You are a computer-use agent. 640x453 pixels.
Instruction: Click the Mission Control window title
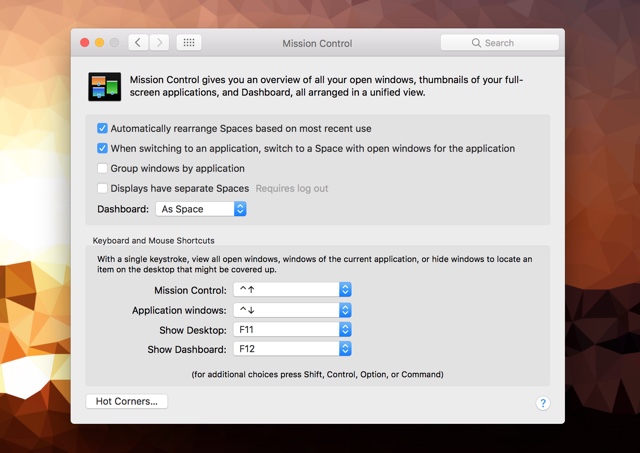pos(317,43)
